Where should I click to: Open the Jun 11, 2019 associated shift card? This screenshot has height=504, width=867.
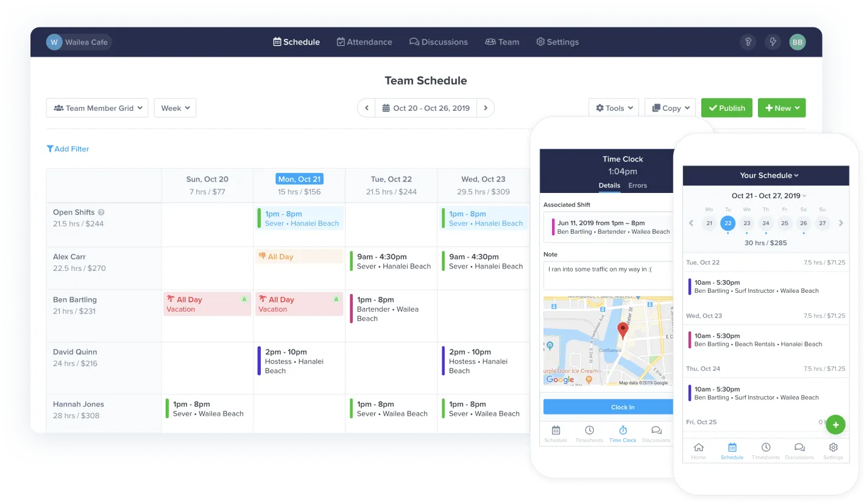coord(608,227)
